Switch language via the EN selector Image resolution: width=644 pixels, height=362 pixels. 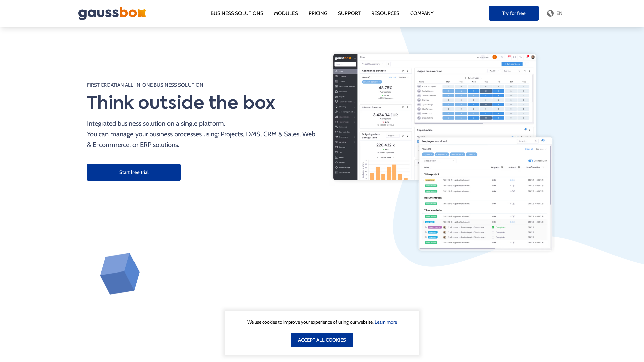[x=559, y=13]
